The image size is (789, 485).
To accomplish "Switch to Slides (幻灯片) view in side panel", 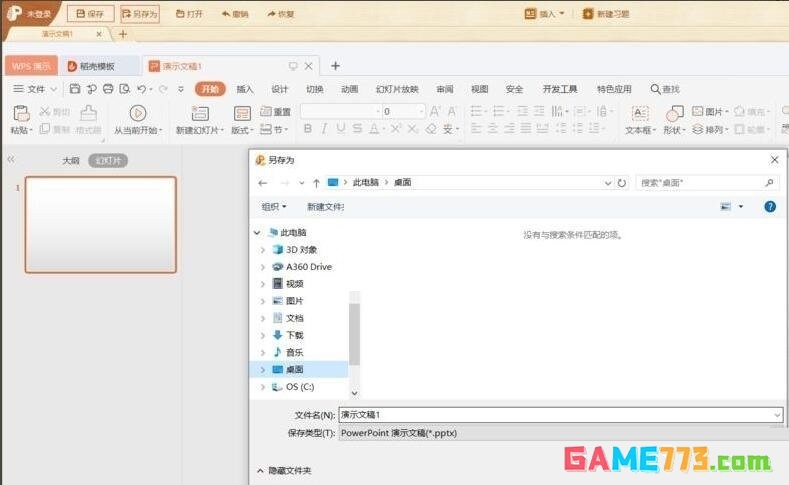I will click(108, 160).
